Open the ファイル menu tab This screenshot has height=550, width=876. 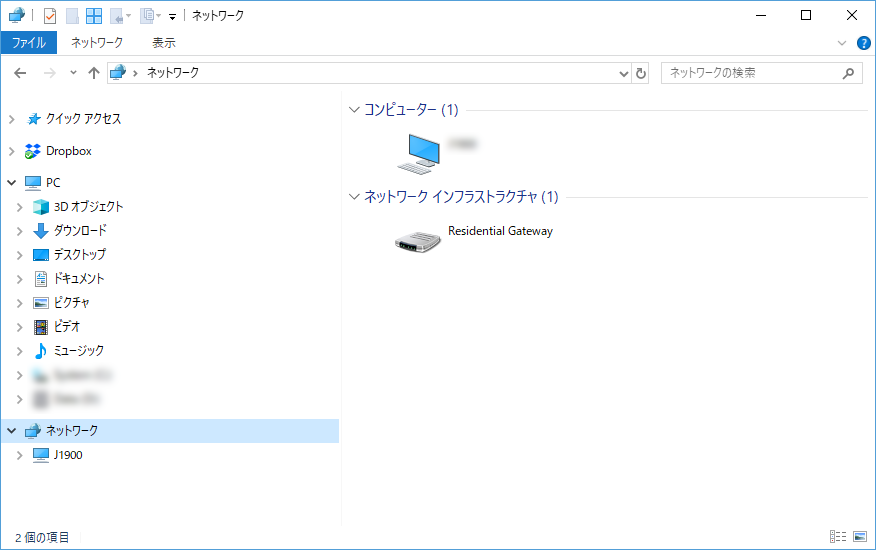(28, 43)
